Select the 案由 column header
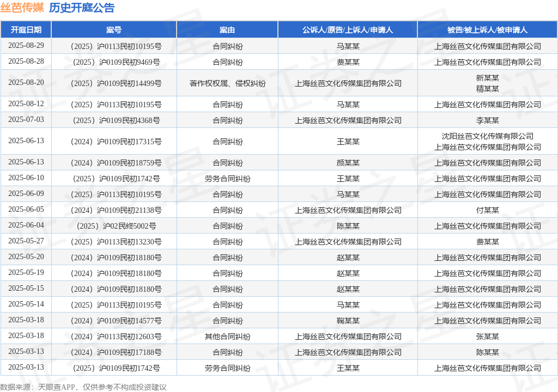558x392 pixels. coord(227,30)
